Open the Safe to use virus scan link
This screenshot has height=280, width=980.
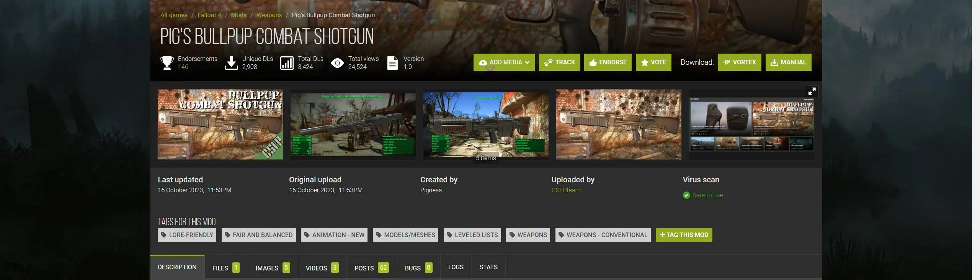[708, 195]
